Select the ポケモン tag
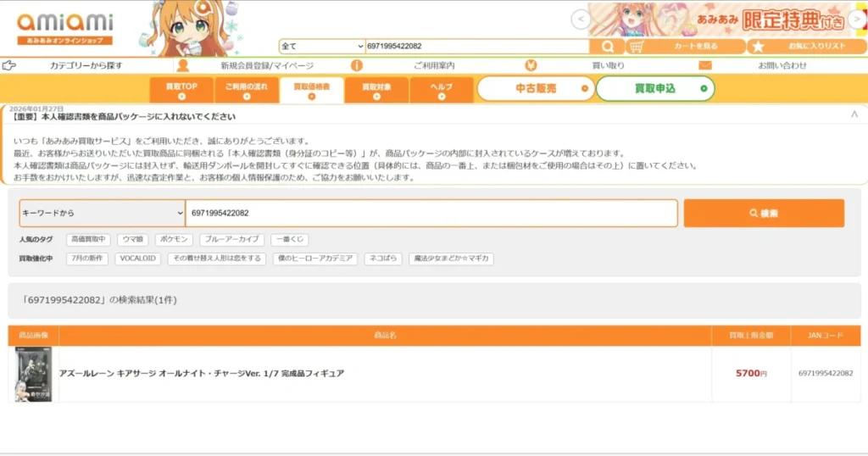 pos(174,240)
